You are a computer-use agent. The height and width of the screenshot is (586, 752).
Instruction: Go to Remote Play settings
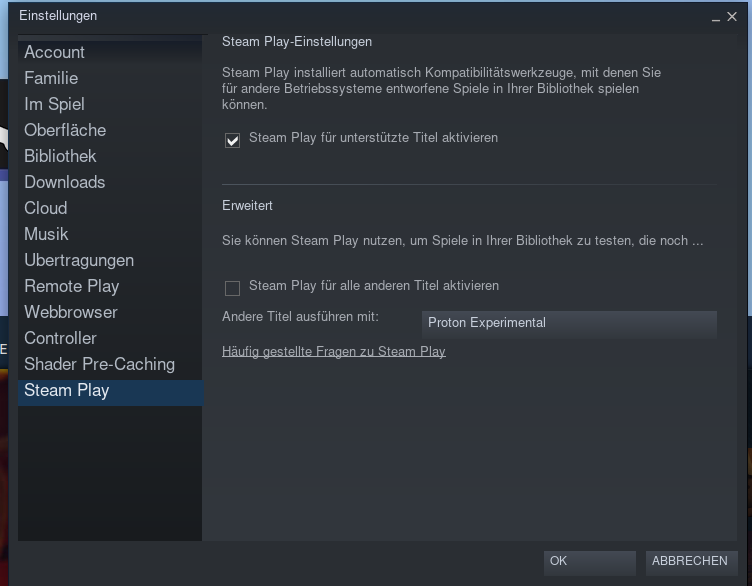click(72, 286)
